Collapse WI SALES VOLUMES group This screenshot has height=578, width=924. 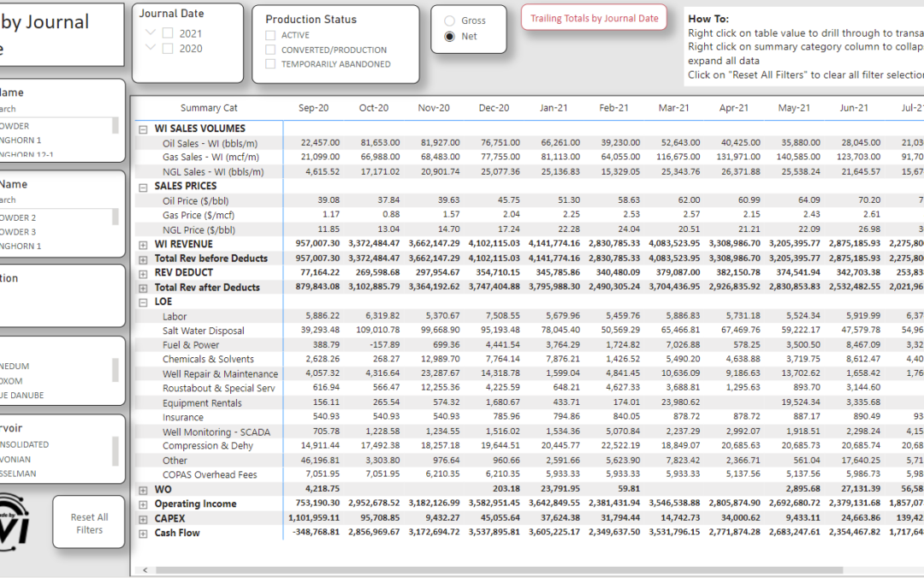(143, 129)
